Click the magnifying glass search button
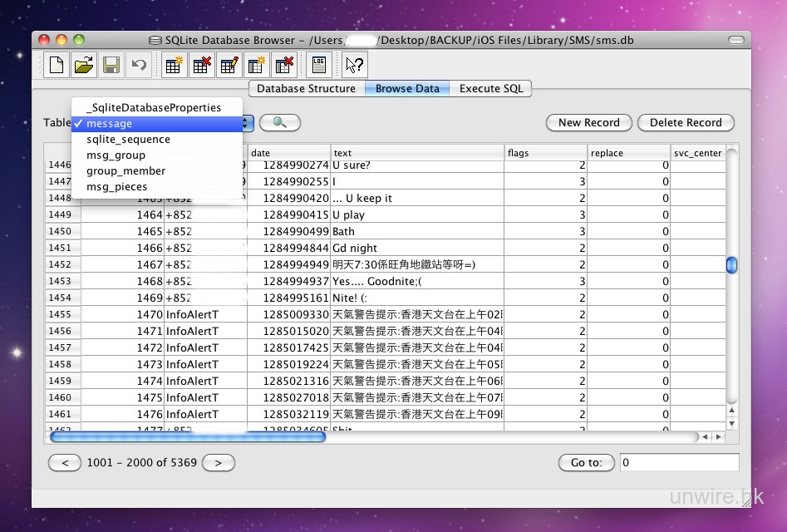Screen dimensions: 787x532 279,123
